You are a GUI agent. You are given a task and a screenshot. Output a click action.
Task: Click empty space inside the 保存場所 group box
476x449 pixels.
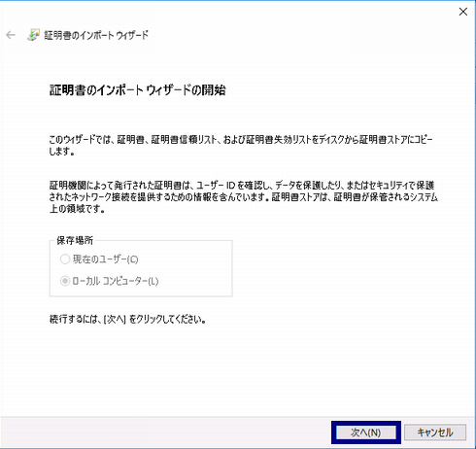tap(194, 269)
